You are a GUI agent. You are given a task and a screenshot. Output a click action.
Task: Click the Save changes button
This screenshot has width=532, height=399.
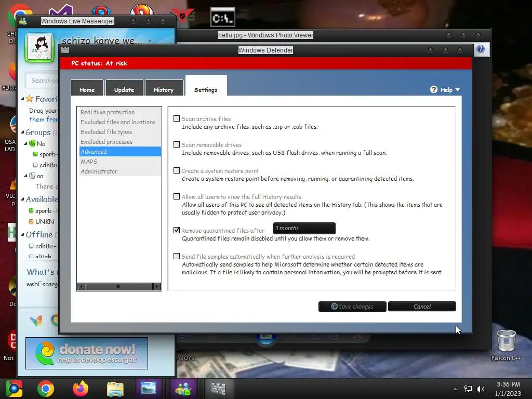click(x=352, y=307)
